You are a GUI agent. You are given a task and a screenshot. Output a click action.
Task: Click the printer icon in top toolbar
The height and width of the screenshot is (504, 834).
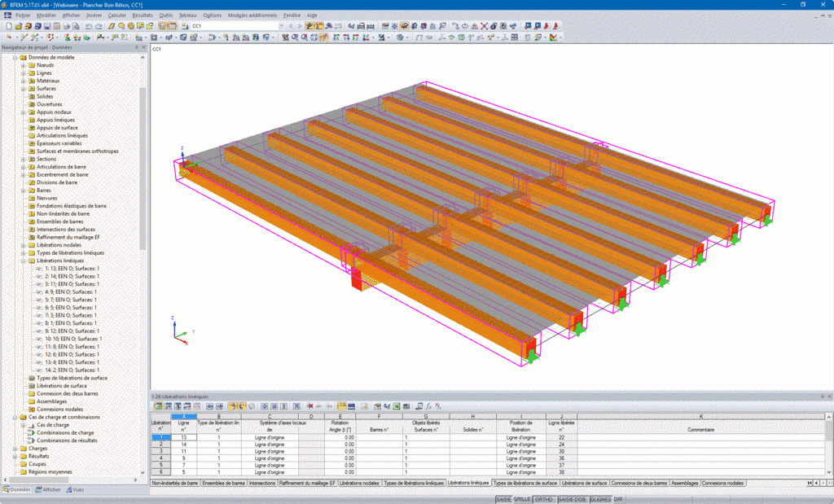pyautogui.click(x=67, y=25)
